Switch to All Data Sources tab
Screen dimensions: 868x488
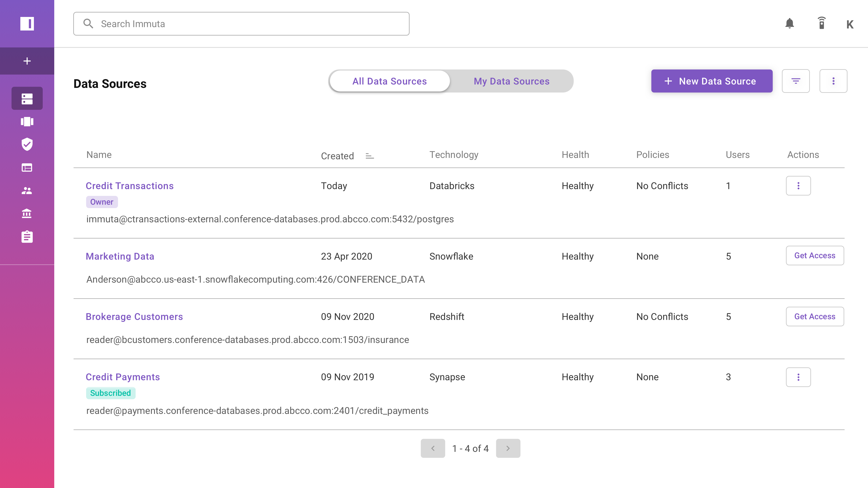pos(389,81)
